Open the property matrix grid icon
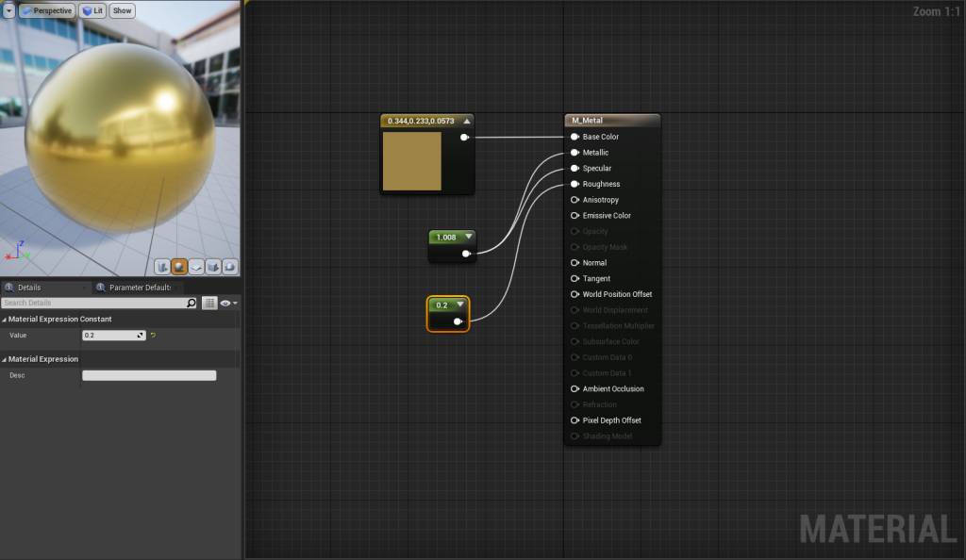Image resolution: width=966 pixels, height=560 pixels. click(209, 303)
